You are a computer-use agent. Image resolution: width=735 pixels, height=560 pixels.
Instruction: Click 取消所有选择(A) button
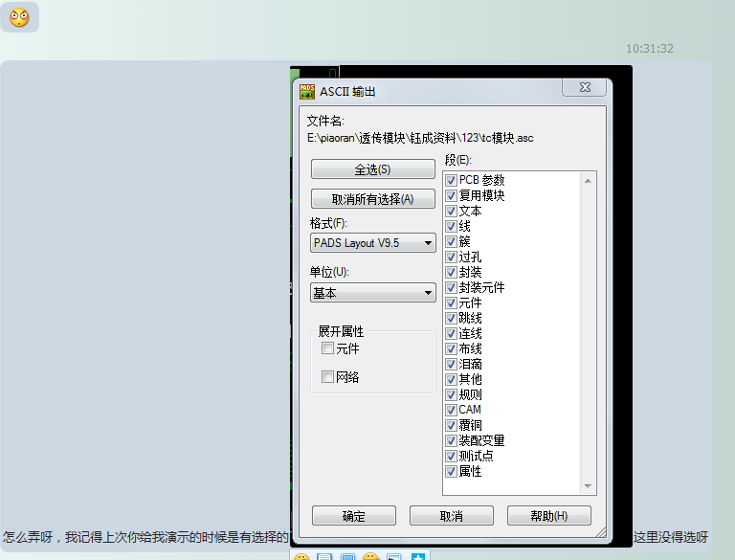pyautogui.click(x=372, y=199)
